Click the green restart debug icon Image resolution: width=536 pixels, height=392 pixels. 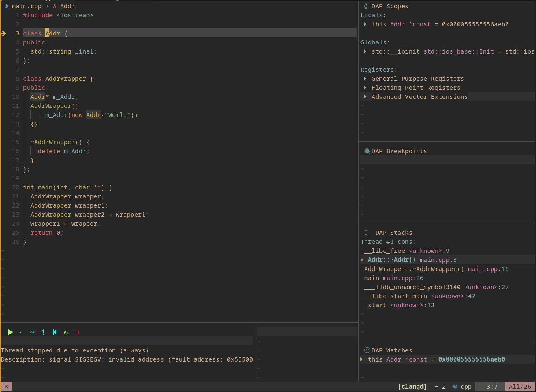pos(66,332)
